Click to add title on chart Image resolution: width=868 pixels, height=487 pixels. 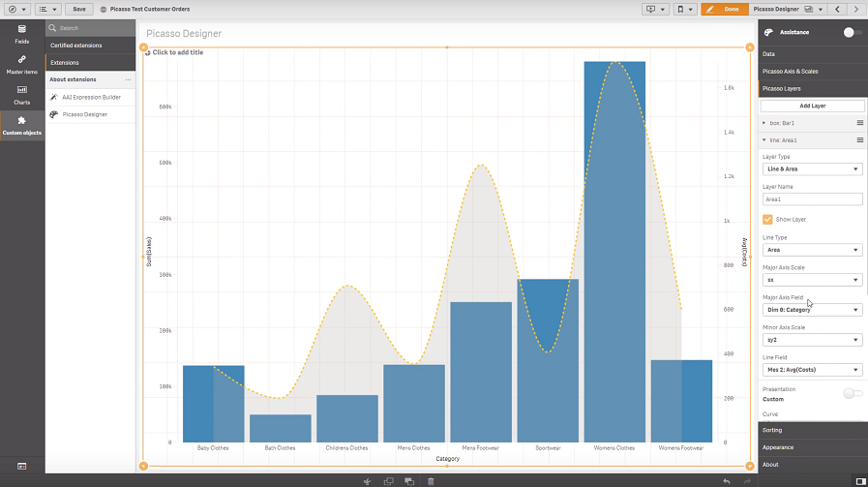[178, 52]
